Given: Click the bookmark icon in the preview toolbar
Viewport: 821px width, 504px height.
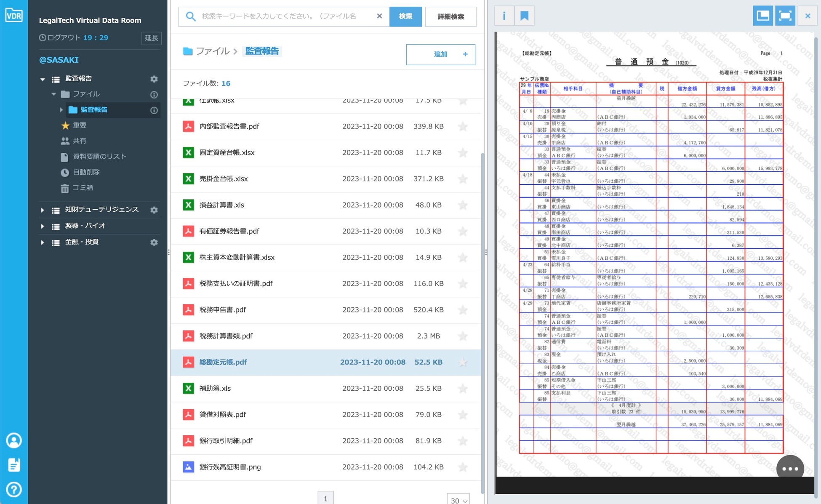Looking at the screenshot, I should click(524, 16).
